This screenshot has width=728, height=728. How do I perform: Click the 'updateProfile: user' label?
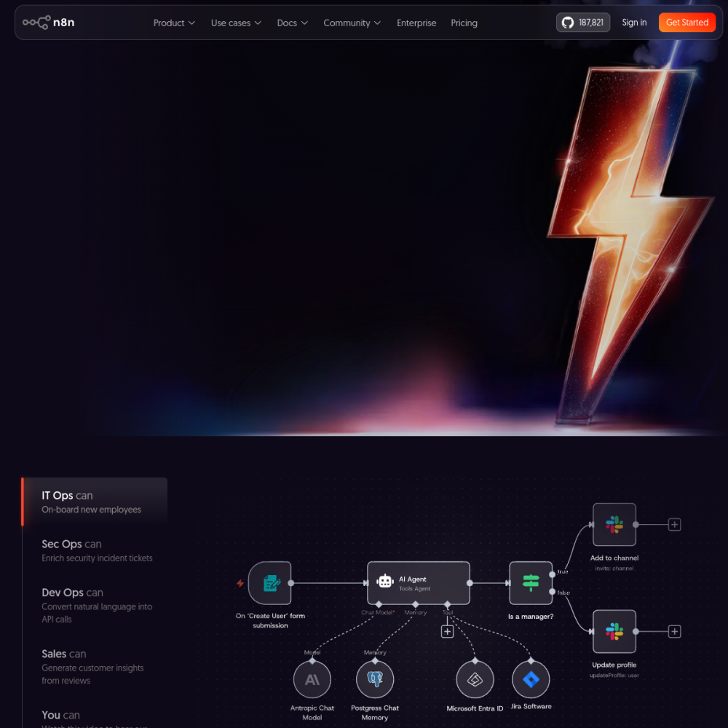point(614,676)
